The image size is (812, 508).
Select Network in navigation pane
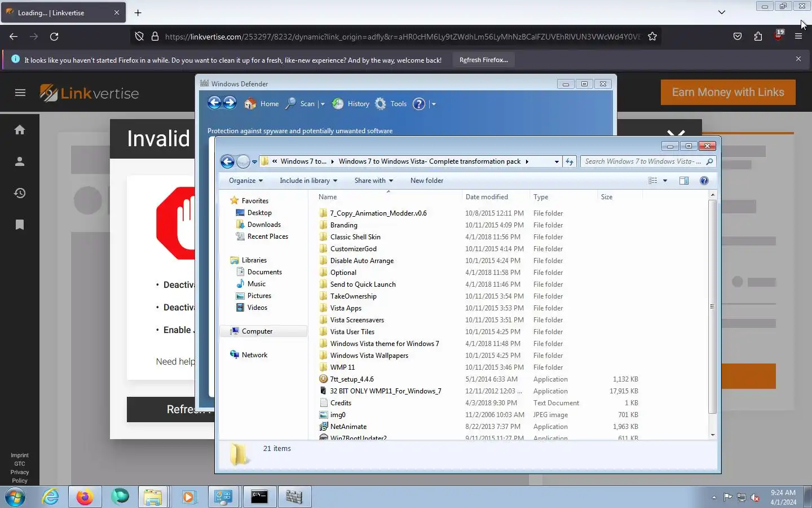tap(254, 355)
